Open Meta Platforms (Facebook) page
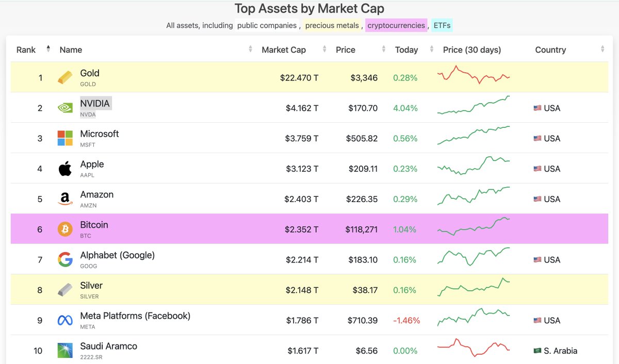This screenshot has height=364, width=619. (x=135, y=316)
